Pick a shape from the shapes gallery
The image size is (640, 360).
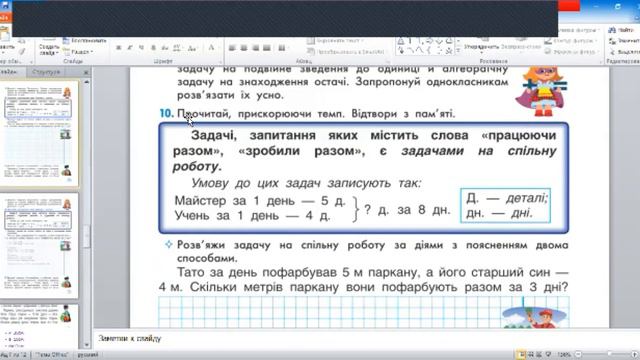point(424,46)
